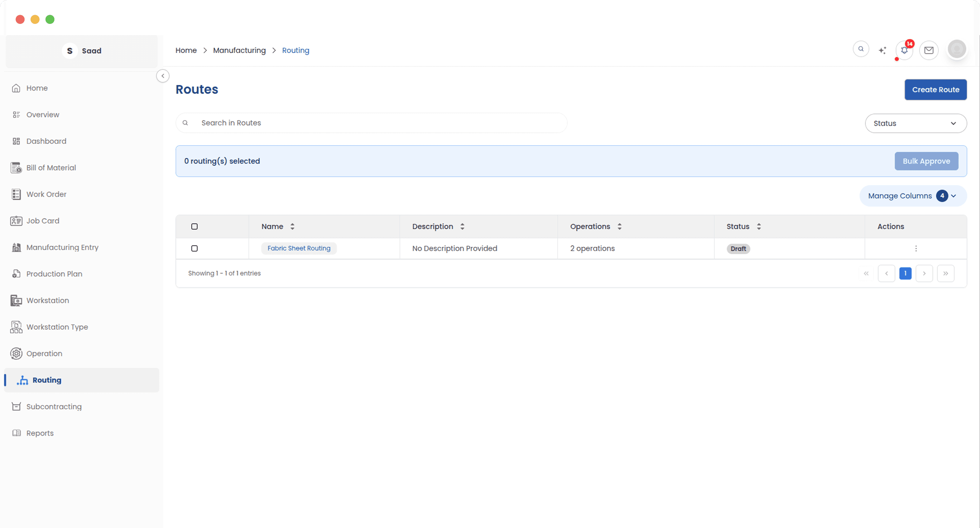Open Workstation Type sidebar item
The image size is (980, 528).
click(x=57, y=327)
